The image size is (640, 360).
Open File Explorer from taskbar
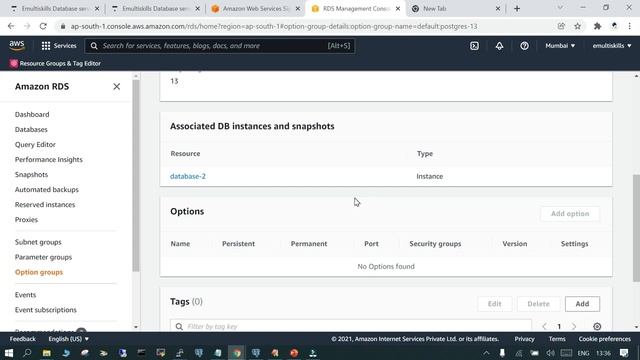[47, 353]
